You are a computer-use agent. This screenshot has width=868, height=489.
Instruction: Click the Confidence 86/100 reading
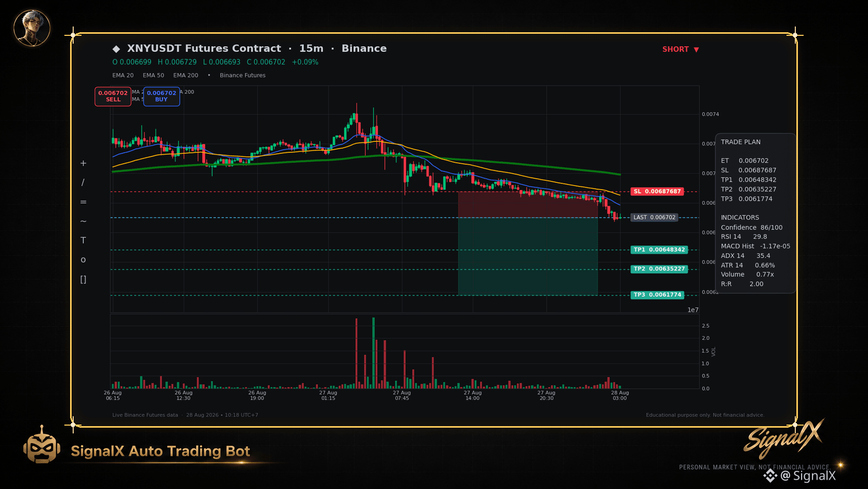(751, 228)
